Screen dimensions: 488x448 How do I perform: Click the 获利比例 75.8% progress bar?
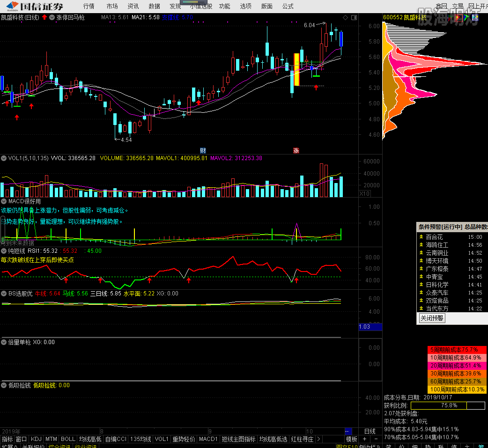click(x=448, y=405)
